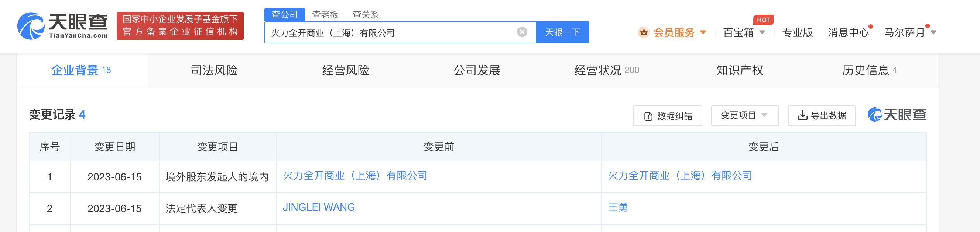
Task: Expand the 马尔萨月 user account menu
Action: point(933,33)
